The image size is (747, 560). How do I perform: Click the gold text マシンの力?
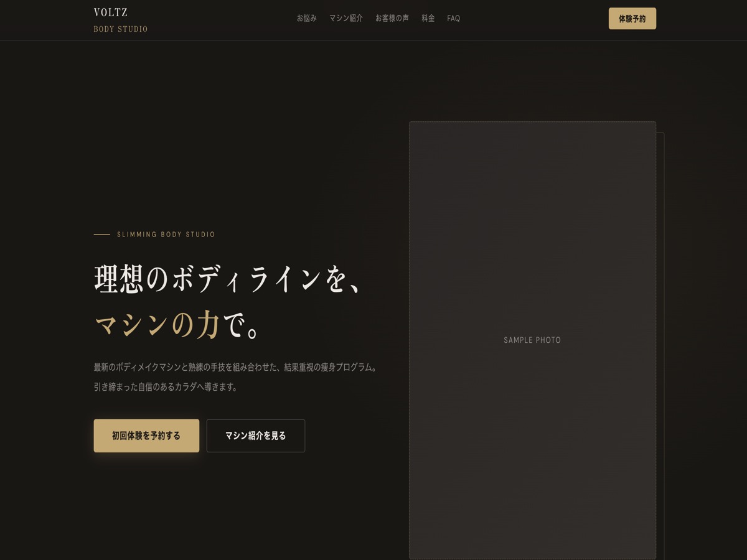(157, 325)
